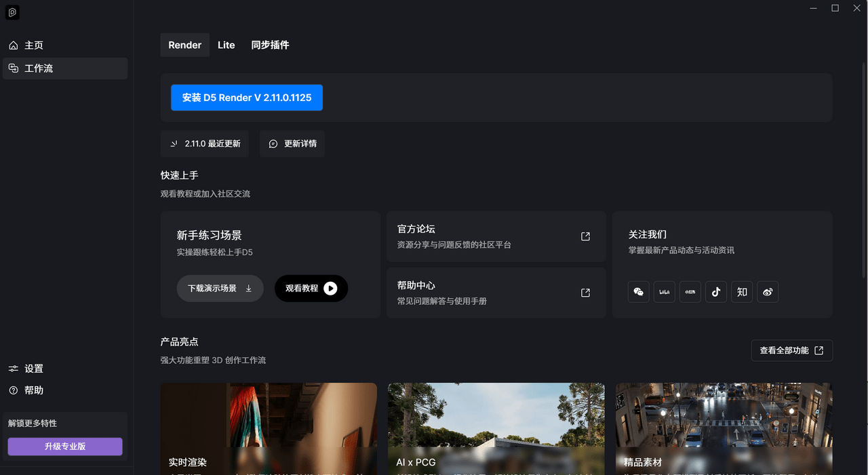This screenshot has width=868, height=475.
Task: Go to 主页 in the sidebar
Action: point(34,45)
